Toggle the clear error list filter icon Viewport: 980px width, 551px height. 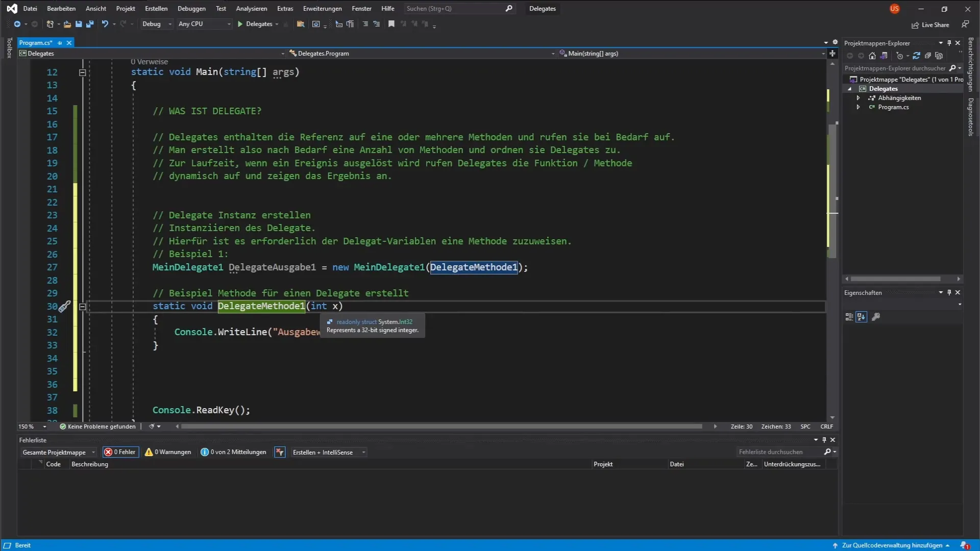click(280, 452)
